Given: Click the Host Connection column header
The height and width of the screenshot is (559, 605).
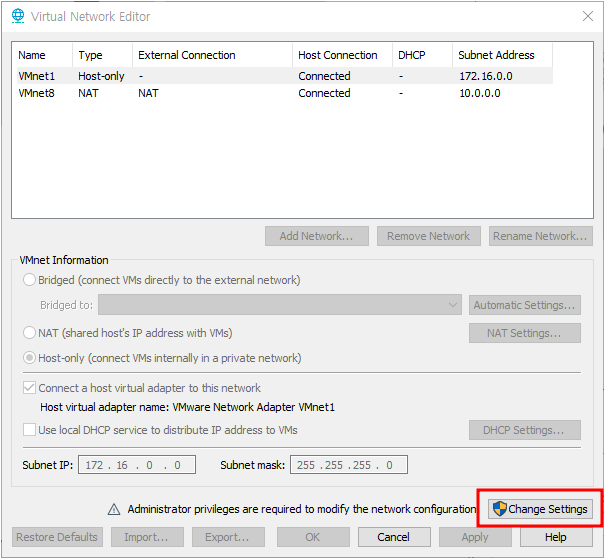Looking at the screenshot, I should point(343,55).
